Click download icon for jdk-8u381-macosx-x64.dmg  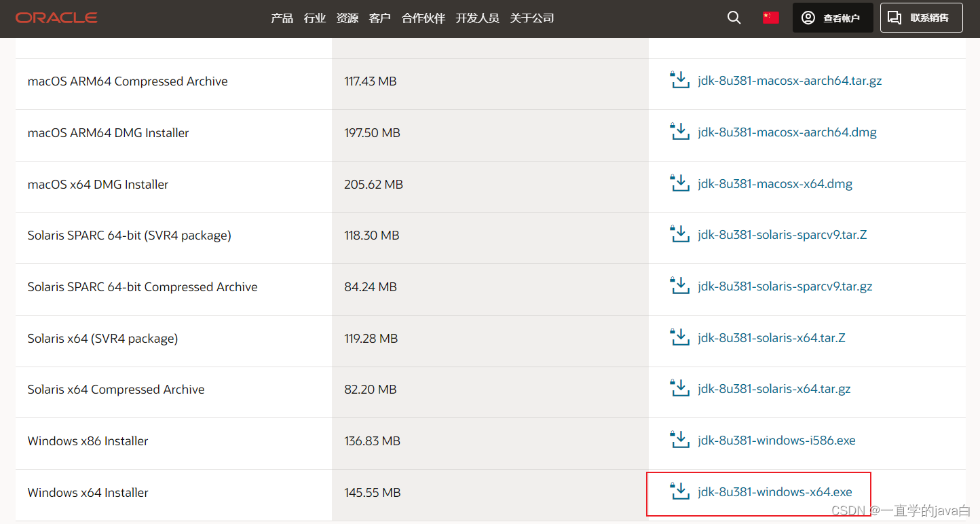(x=679, y=183)
